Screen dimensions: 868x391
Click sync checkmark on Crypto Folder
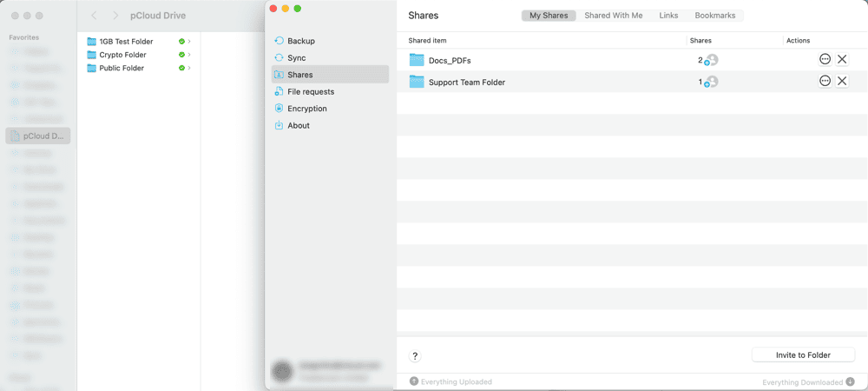(181, 55)
